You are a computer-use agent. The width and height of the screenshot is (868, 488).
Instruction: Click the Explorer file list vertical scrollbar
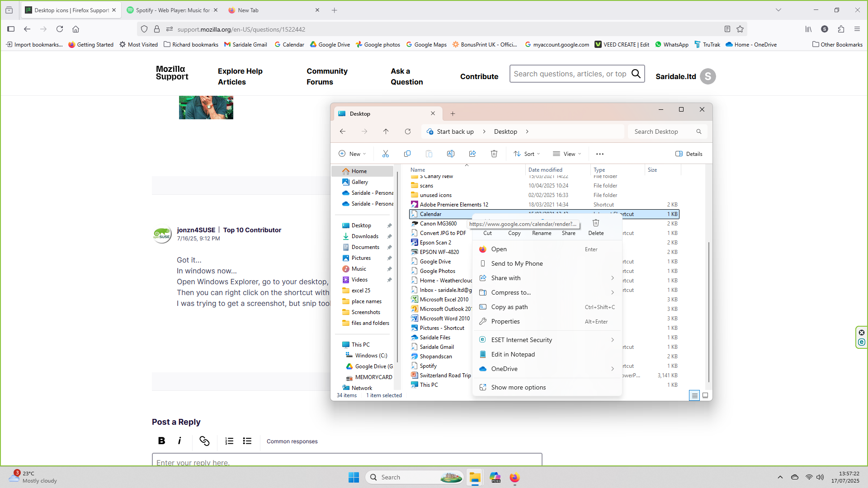[708, 312]
